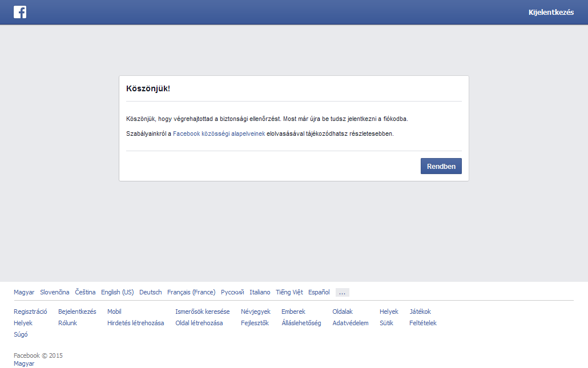Image resolution: width=588 pixels, height=368 pixels.
Task: Open the Játékok games link
Action: [x=420, y=312]
